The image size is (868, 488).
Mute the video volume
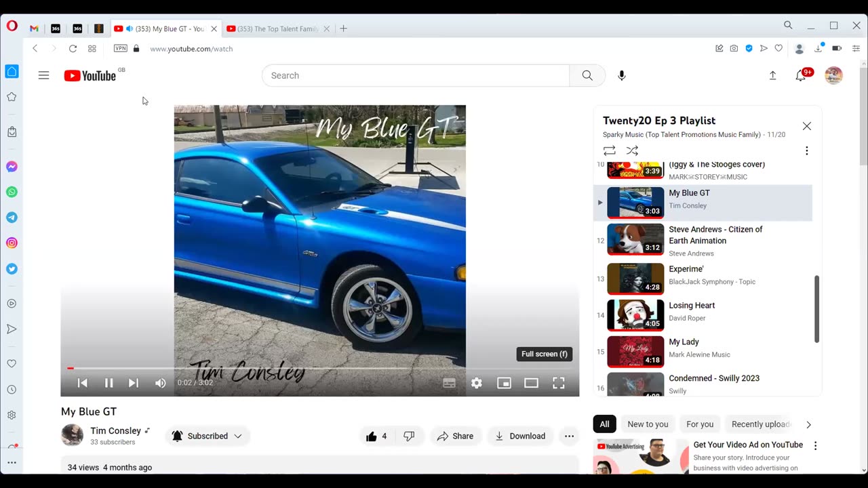[x=161, y=383]
